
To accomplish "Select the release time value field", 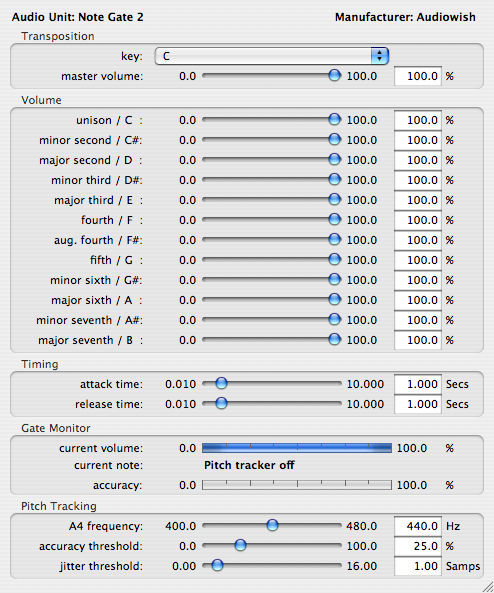I will 418,404.
